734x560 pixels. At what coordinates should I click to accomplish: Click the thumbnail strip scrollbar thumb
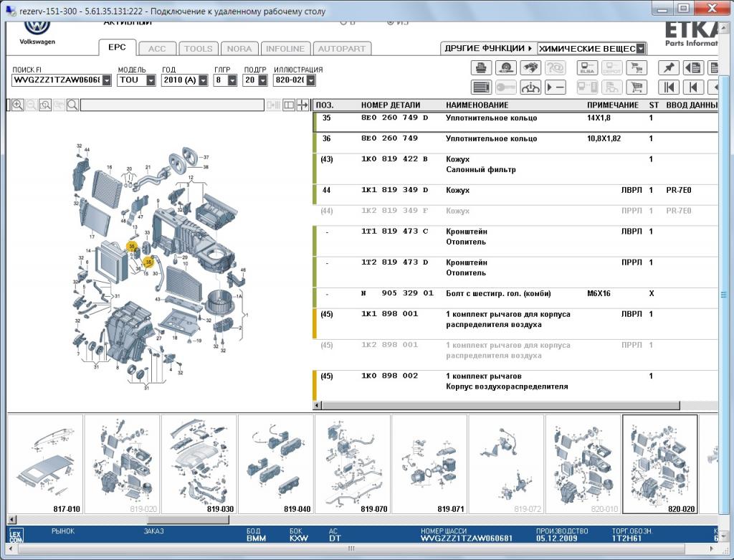pyautogui.click(x=188, y=520)
